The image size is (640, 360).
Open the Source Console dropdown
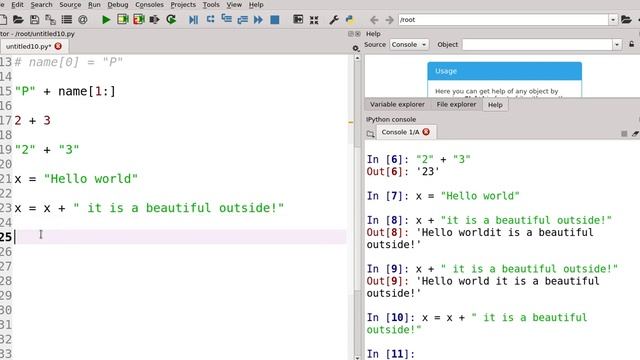[409, 44]
